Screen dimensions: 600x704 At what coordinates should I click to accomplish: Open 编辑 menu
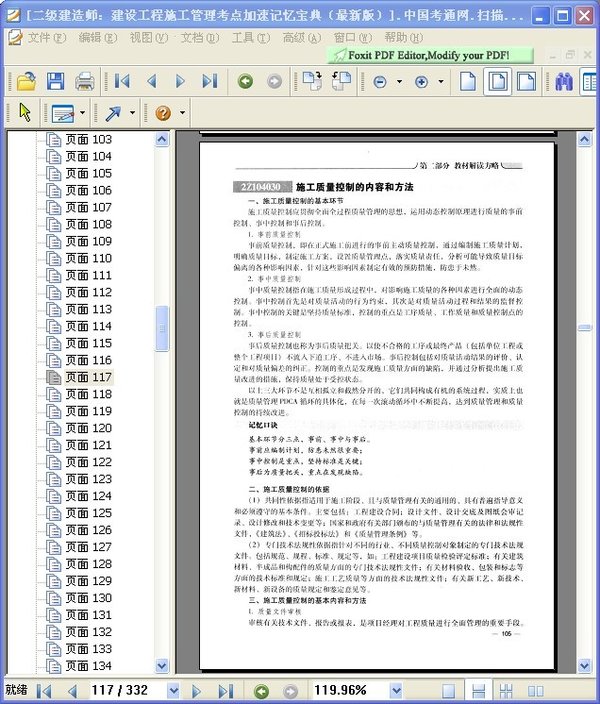coord(98,38)
